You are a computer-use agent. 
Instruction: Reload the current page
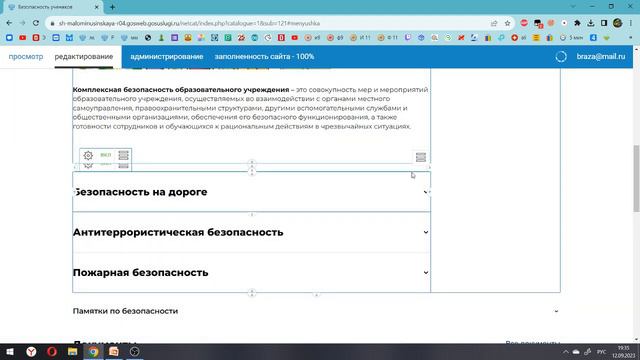click(x=36, y=23)
